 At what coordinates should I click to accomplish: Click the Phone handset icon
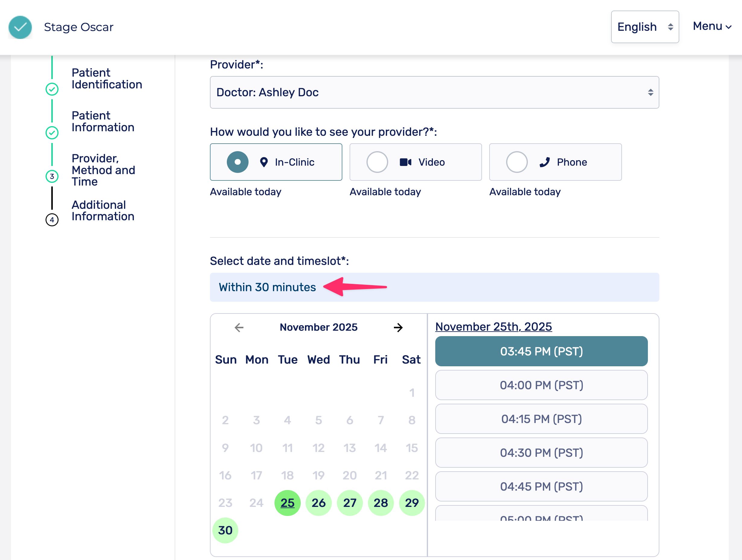(544, 162)
